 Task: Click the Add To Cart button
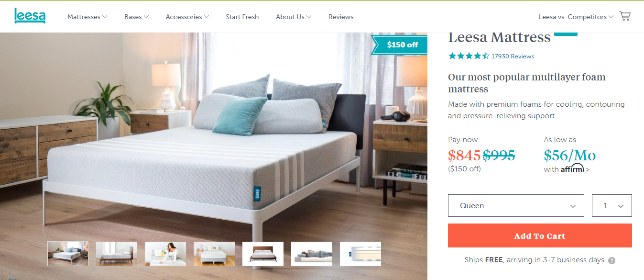pos(540,235)
